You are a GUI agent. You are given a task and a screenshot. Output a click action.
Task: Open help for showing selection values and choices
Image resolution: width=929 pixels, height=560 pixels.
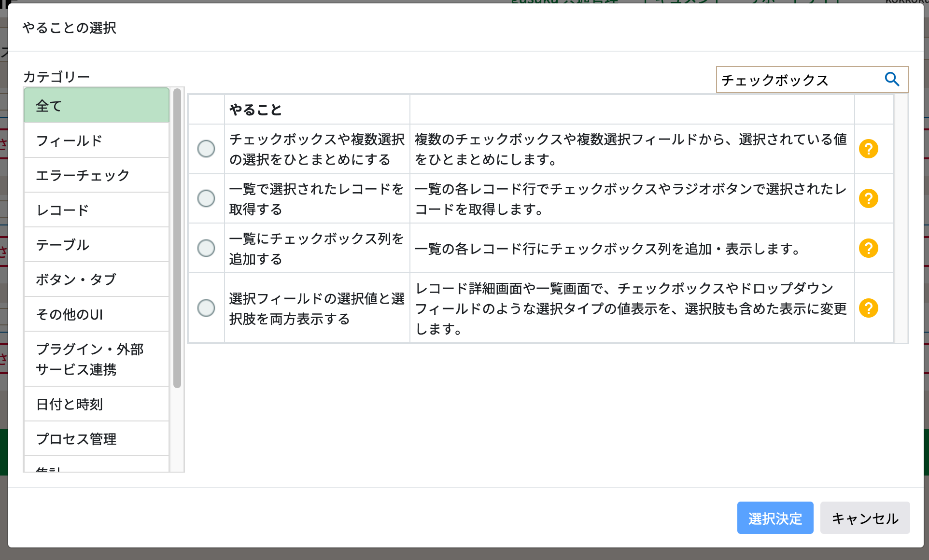tap(869, 308)
